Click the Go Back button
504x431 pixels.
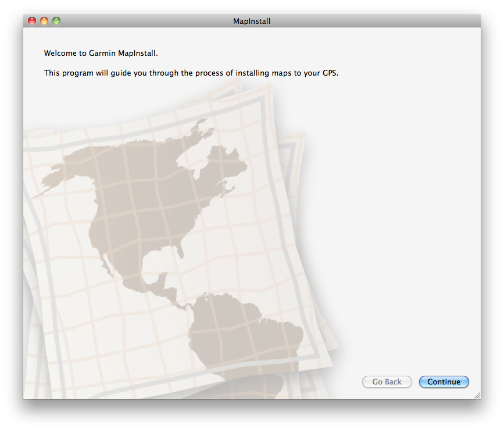(x=387, y=382)
